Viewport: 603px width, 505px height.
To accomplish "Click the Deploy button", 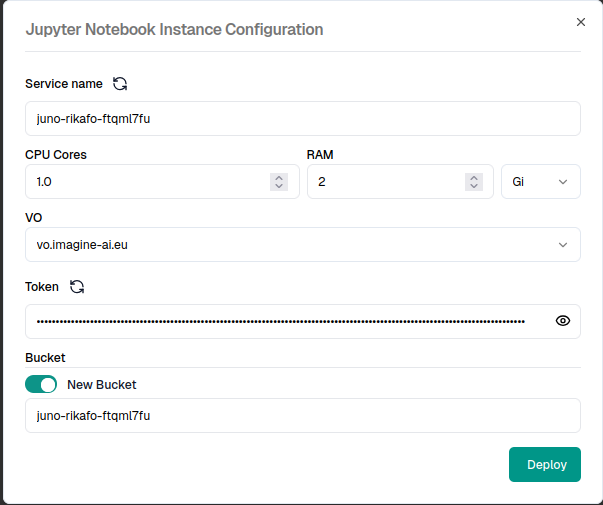I will coord(545,464).
